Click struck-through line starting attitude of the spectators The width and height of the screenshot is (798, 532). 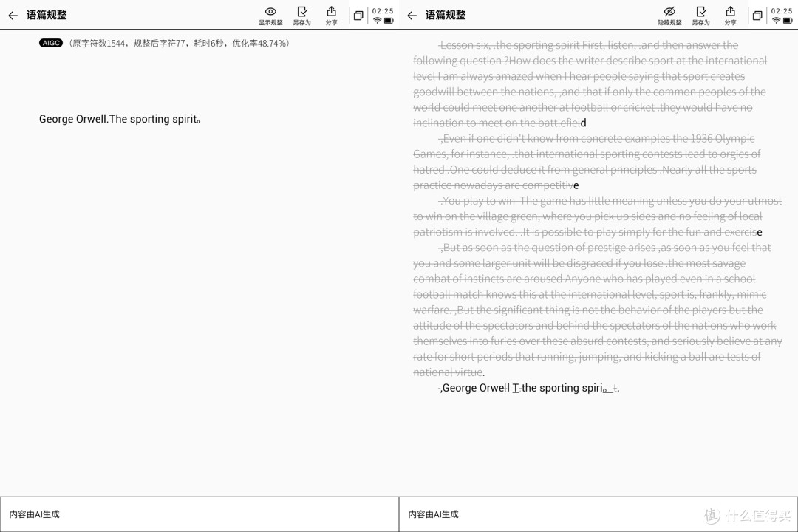pyautogui.click(x=595, y=326)
